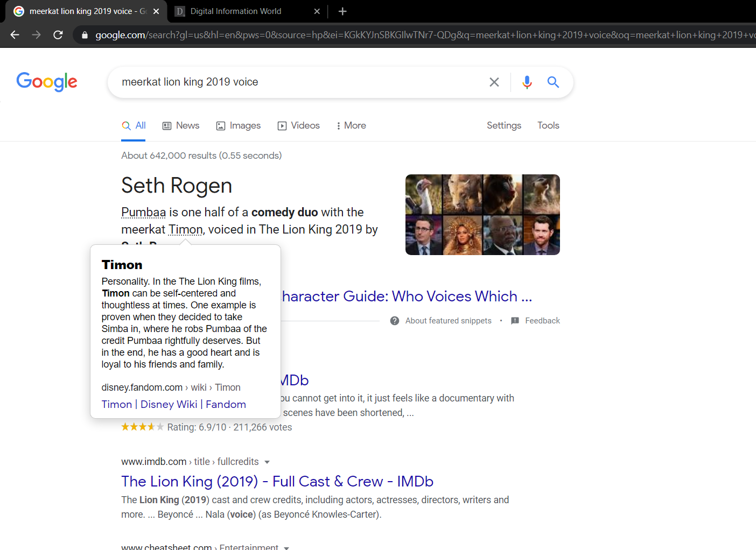The width and height of the screenshot is (756, 550).
Task: Click the 'Seth Rogen' featured answer heading
Action: 177,186
